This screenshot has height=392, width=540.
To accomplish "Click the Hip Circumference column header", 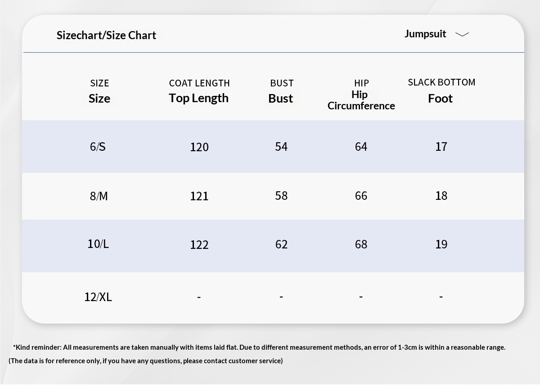I will coord(361,100).
